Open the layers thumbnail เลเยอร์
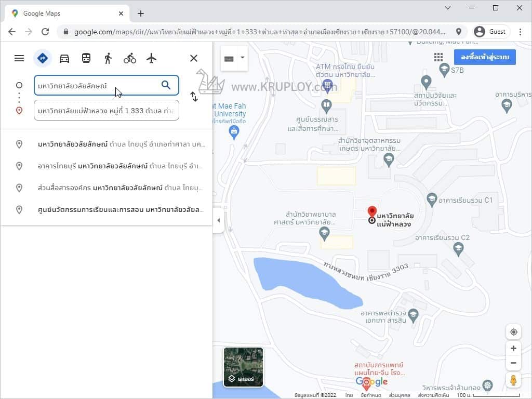This screenshot has height=399, width=532. (243, 367)
